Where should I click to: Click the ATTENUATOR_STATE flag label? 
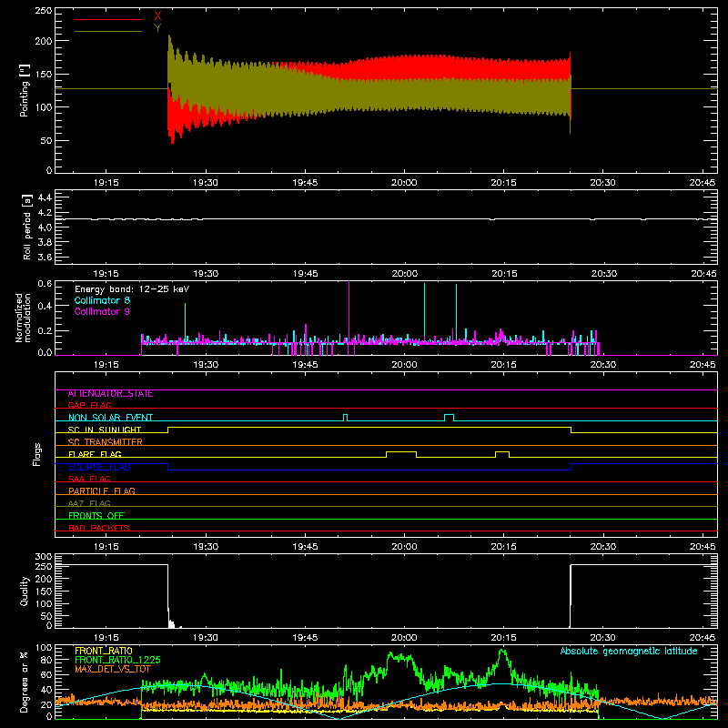(110, 394)
